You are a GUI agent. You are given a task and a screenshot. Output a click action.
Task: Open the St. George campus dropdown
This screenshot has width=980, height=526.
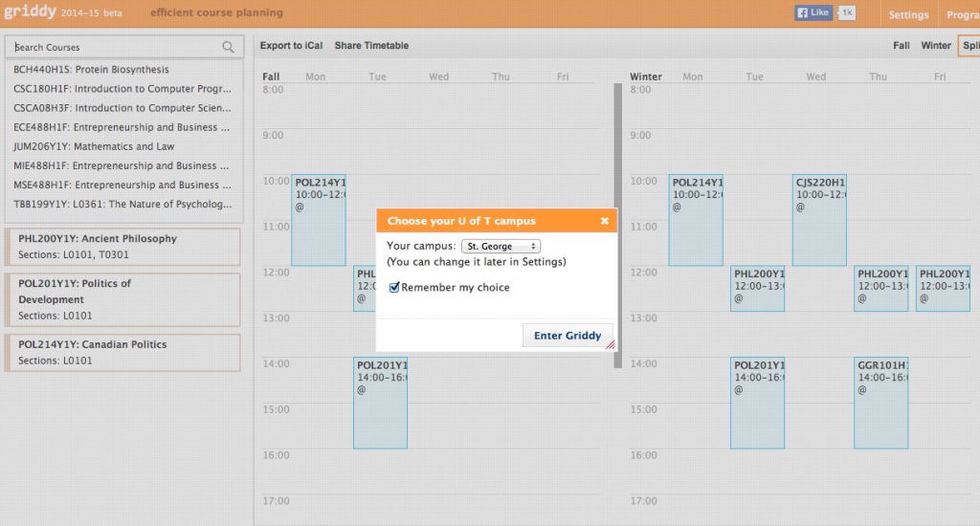point(501,247)
